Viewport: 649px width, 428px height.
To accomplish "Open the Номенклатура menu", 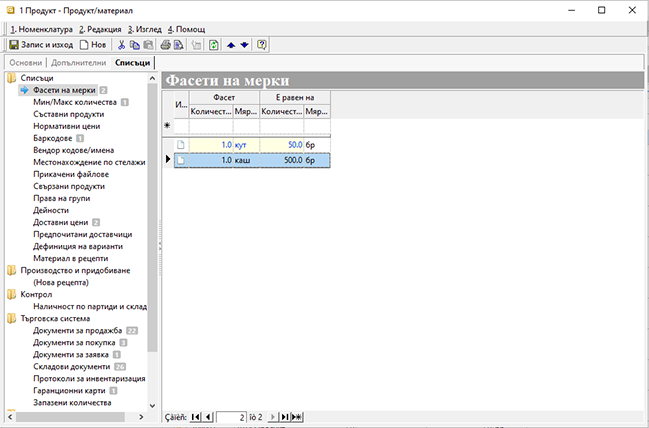I will coord(41,29).
